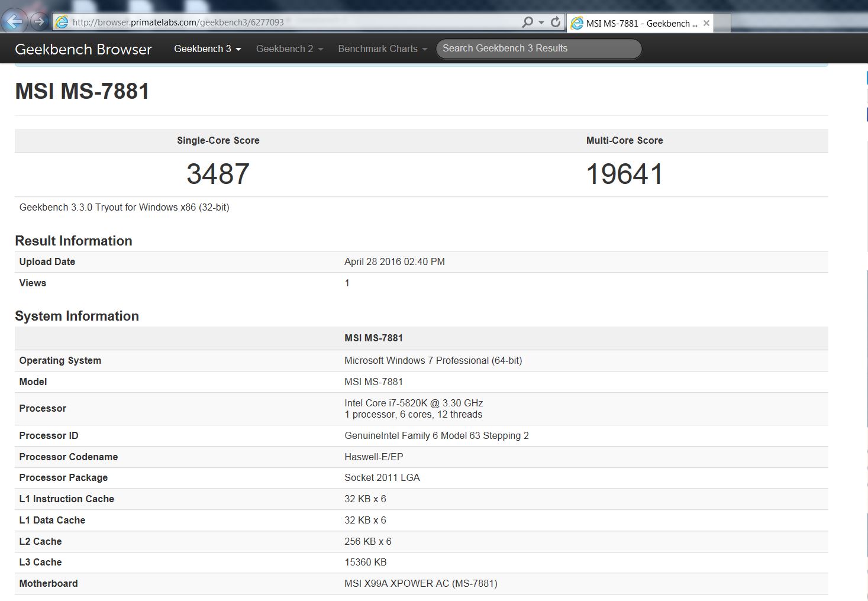Click the search magnifier in address bar
Screen dimensions: 868x601
click(x=527, y=22)
